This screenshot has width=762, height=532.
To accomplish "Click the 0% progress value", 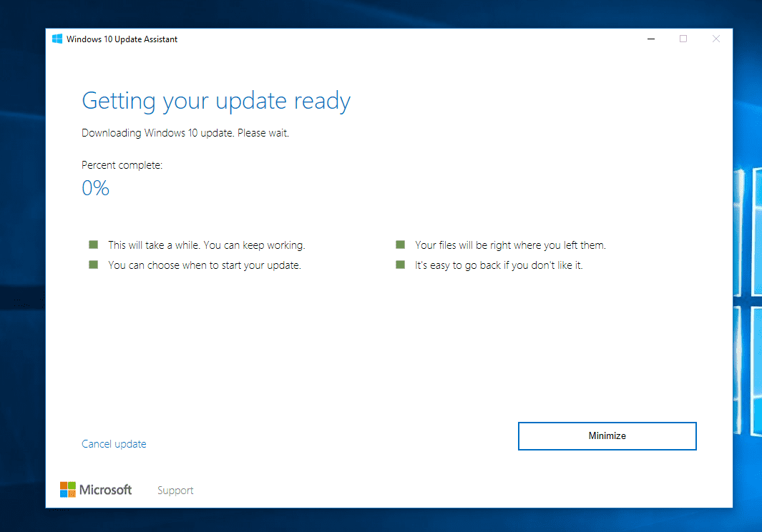I will click(95, 188).
